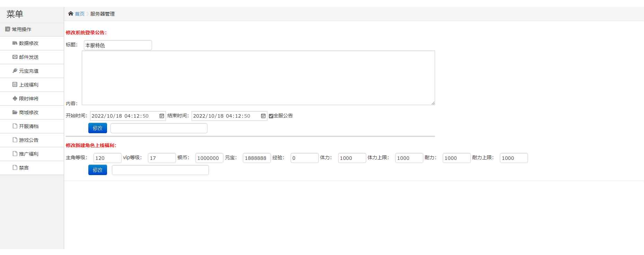Image resolution: width=644 pixels, height=255 pixels.
Task: Click the vip等级 input field
Action: coord(162,158)
